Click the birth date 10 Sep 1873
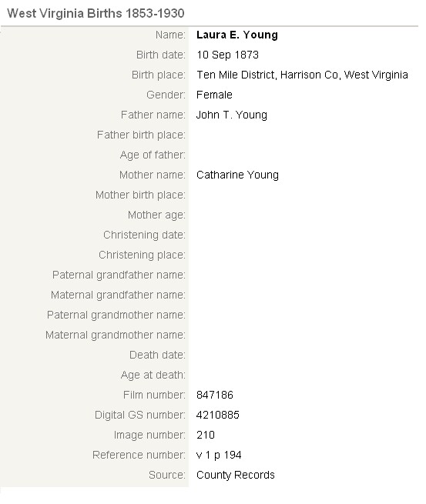This screenshot has height=504, width=426. coord(227,55)
